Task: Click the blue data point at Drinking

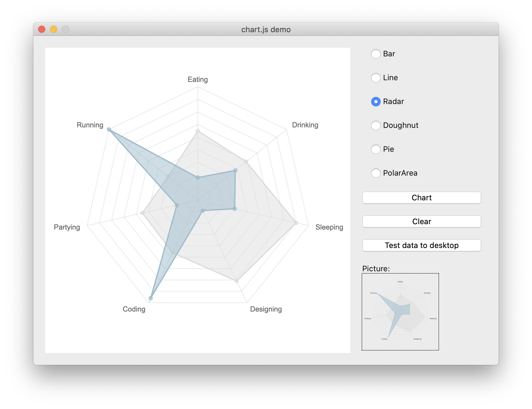Action: pos(235,171)
